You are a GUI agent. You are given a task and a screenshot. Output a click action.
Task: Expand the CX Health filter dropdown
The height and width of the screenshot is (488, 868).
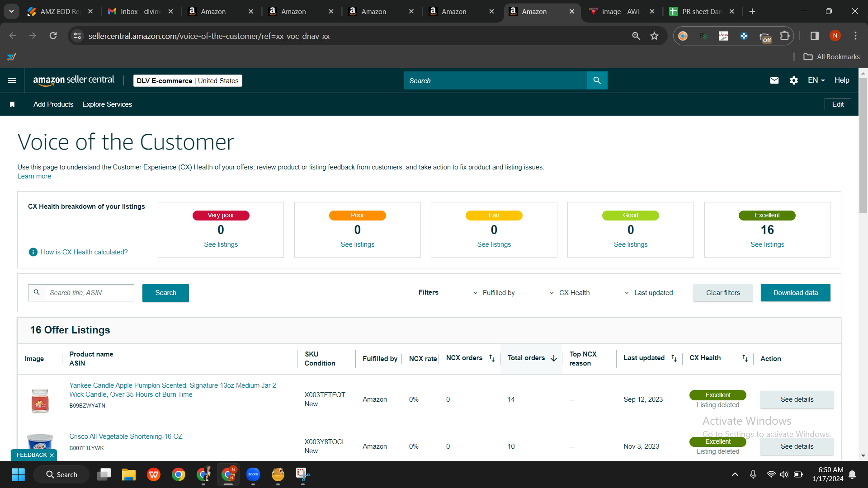(x=569, y=293)
